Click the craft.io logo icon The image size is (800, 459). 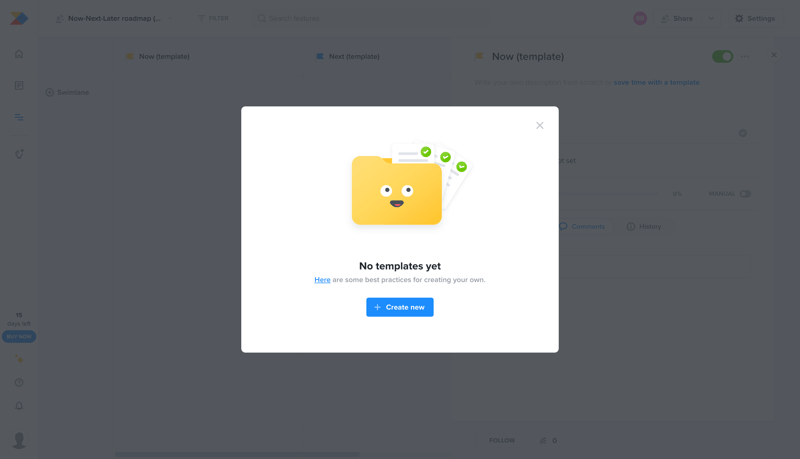click(x=19, y=18)
